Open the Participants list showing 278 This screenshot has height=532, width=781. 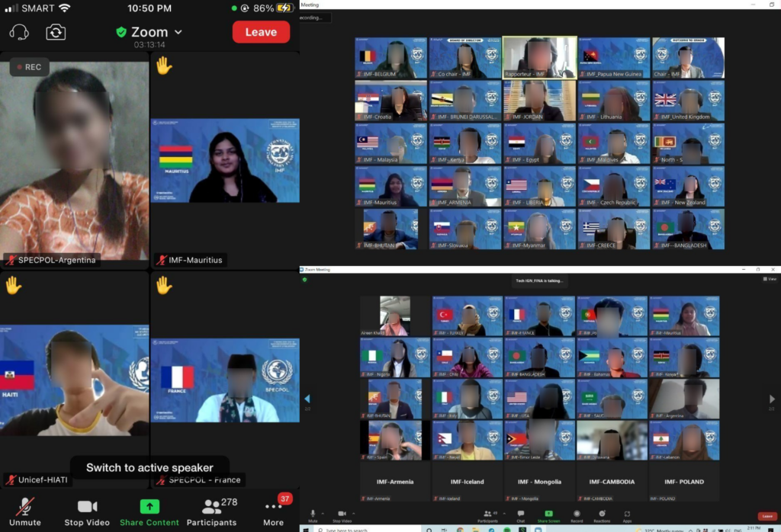(x=212, y=512)
